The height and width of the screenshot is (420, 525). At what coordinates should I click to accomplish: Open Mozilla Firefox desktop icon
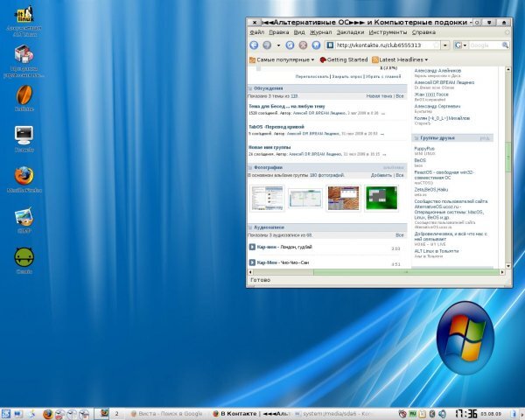pos(23,174)
